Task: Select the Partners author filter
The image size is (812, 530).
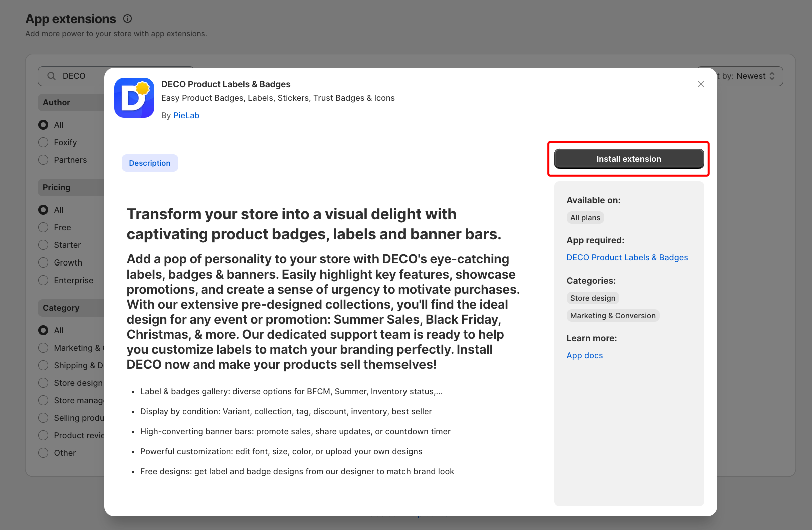Action: click(x=44, y=160)
